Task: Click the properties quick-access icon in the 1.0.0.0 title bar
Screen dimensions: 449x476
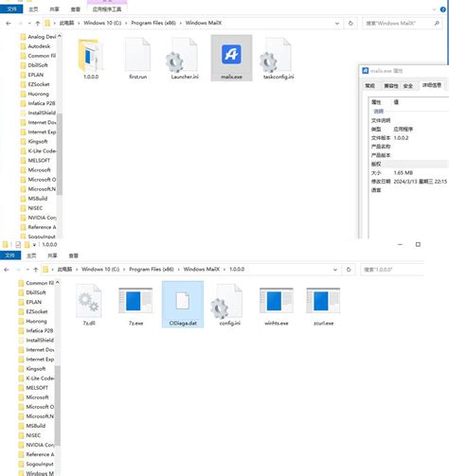Action: (18, 244)
